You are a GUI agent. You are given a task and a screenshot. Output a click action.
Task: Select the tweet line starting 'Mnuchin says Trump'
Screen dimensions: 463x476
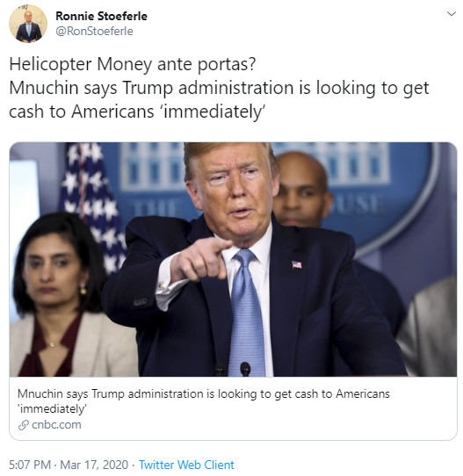pos(219,88)
